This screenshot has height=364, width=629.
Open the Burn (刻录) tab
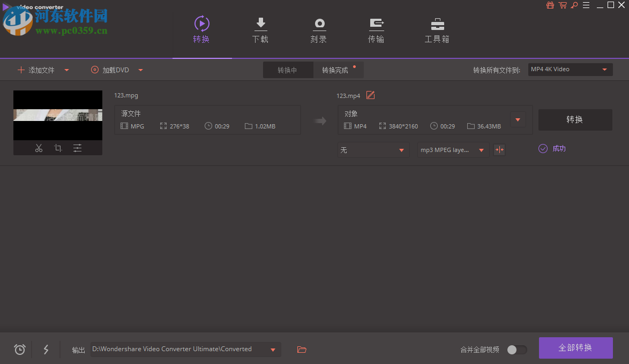pyautogui.click(x=319, y=31)
